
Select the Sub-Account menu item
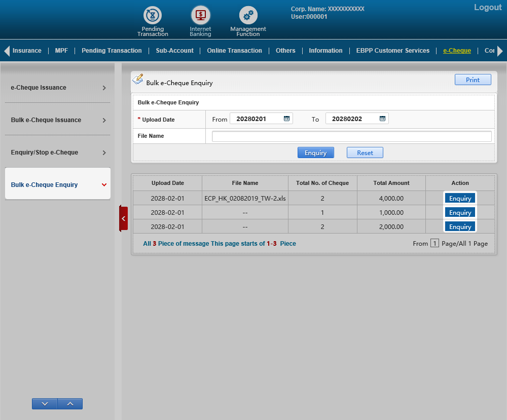pyautogui.click(x=174, y=51)
